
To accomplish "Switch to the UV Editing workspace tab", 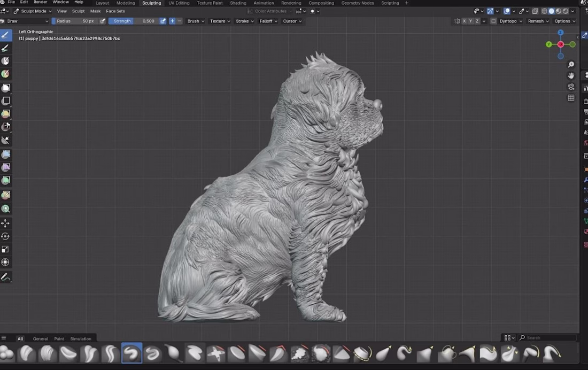I will tap(179, 3).
